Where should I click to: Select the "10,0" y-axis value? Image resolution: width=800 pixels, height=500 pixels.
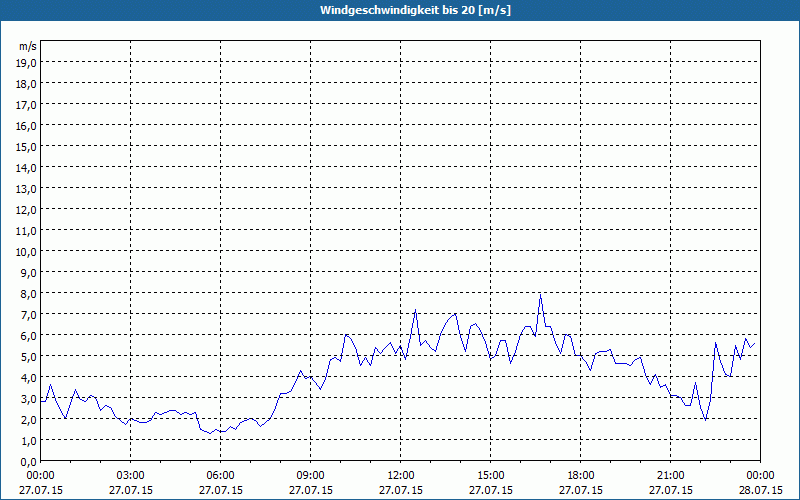point(26,252)
